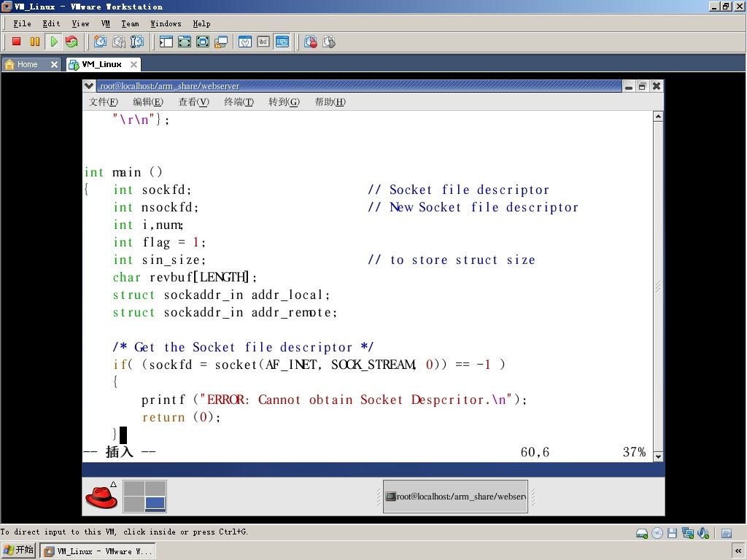Image resolution: width=747 pixels, height=560 pixels.
Task: Open the Help menu
Action: 201,23
